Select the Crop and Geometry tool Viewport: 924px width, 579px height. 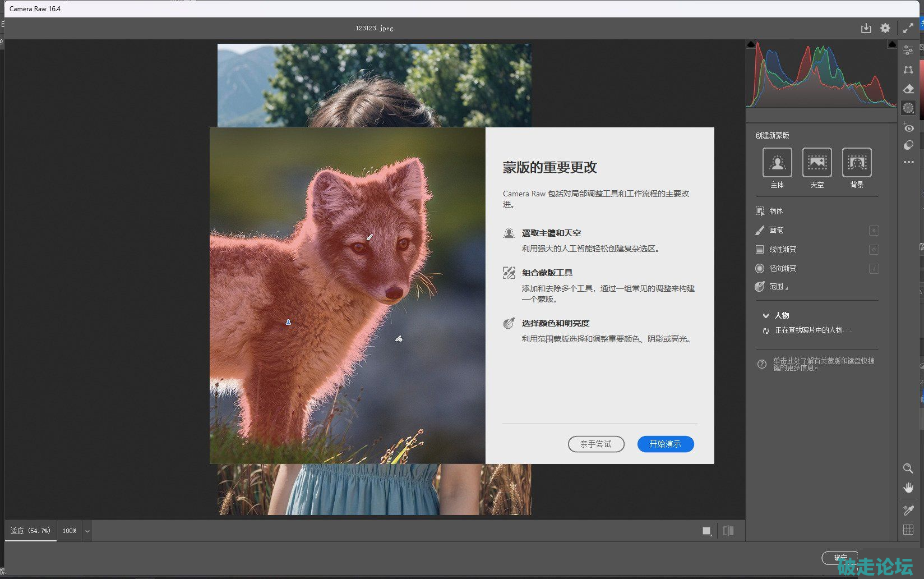[x=908, y=70]
